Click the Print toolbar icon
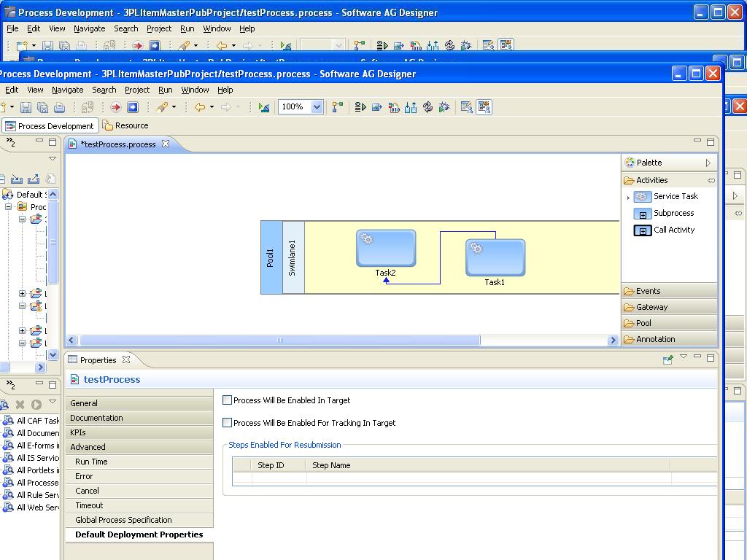Image resolution: width=747 pixels, height=560 pixels. coord(59,107)
